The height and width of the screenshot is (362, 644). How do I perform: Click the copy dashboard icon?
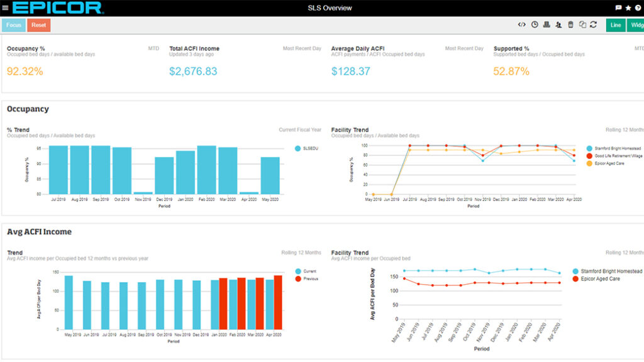point(582,25)
